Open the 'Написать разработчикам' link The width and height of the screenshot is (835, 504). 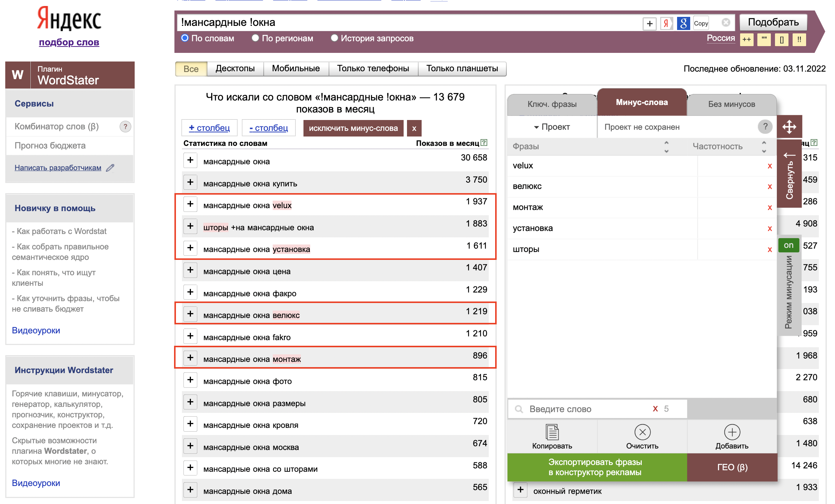pyautogui.click(x=58, y=168)
